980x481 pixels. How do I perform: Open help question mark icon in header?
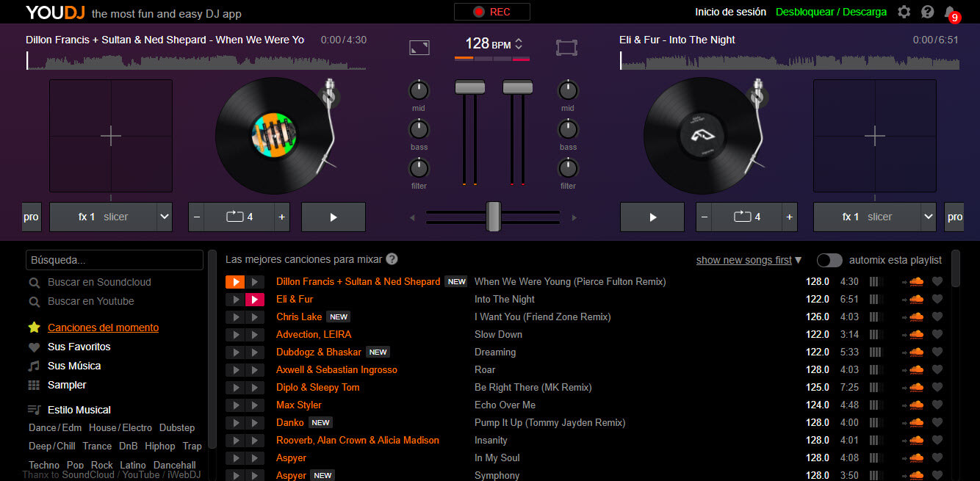pos(927,12)
